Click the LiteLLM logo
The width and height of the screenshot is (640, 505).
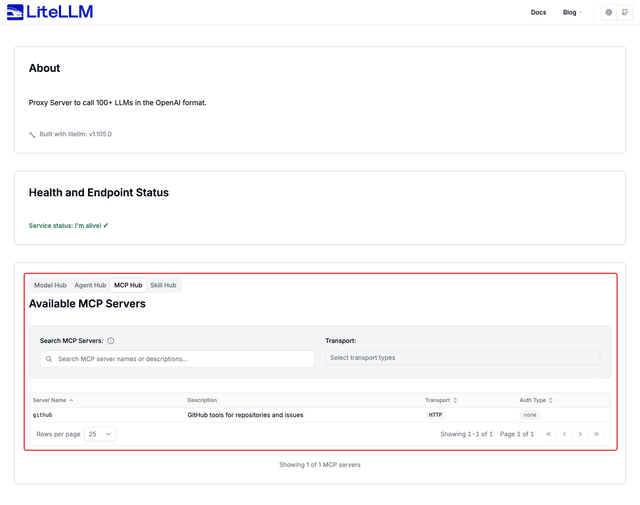coord(50,12)
